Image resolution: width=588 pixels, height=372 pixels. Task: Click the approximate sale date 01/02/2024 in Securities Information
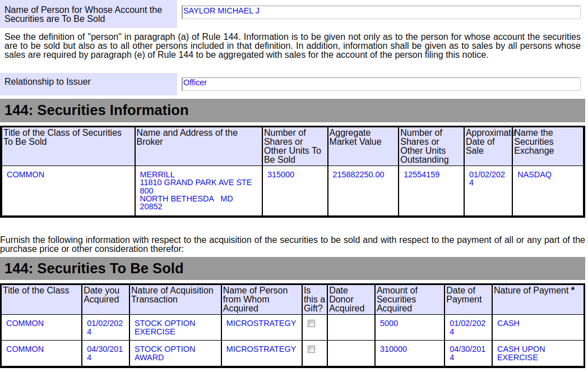(x=487, y=178)
